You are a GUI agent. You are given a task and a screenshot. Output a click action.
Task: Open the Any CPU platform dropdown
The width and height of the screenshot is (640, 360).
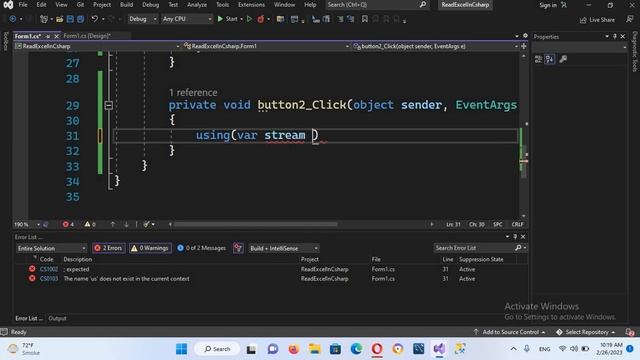pyautogui.click(x=187, y=19)
